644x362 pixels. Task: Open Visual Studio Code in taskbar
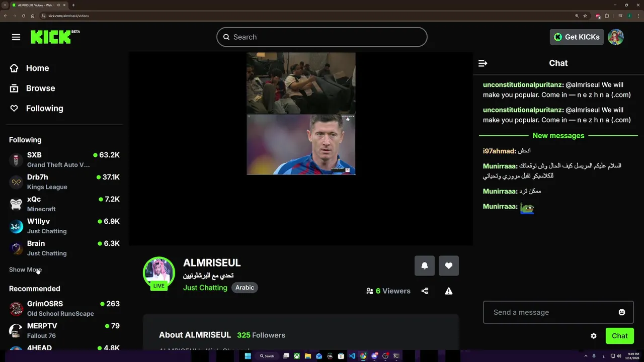(x=352, y=356)
